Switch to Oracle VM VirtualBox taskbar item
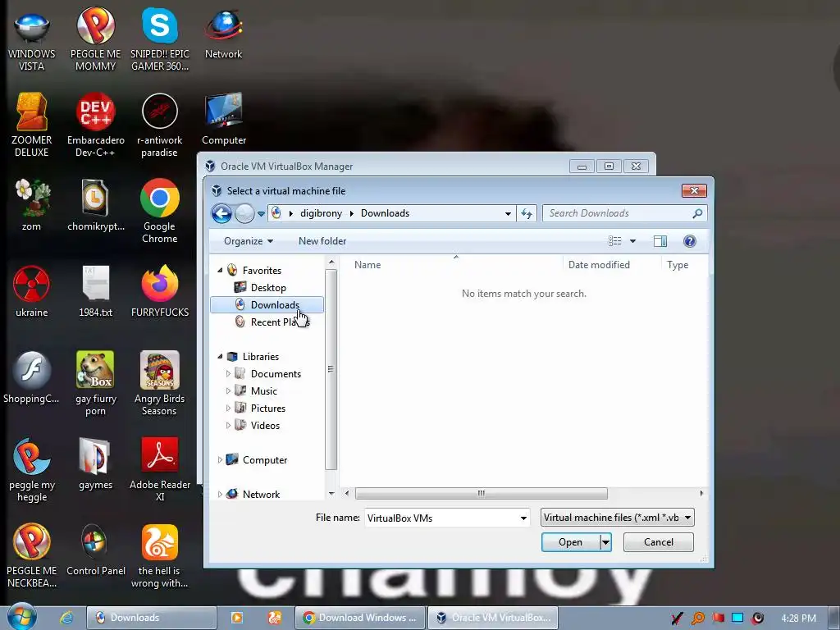840x630 pixels. click(x=493, y=618)
